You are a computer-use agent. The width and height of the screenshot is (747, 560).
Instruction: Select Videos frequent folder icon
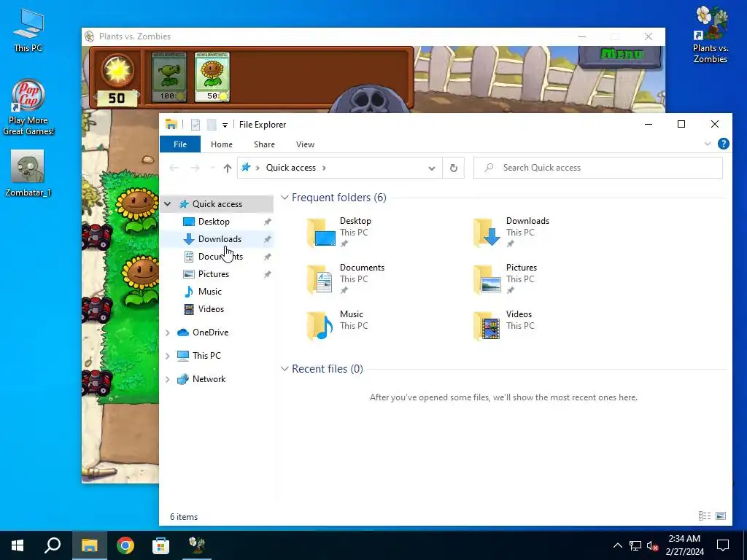[x=487, y=326]
